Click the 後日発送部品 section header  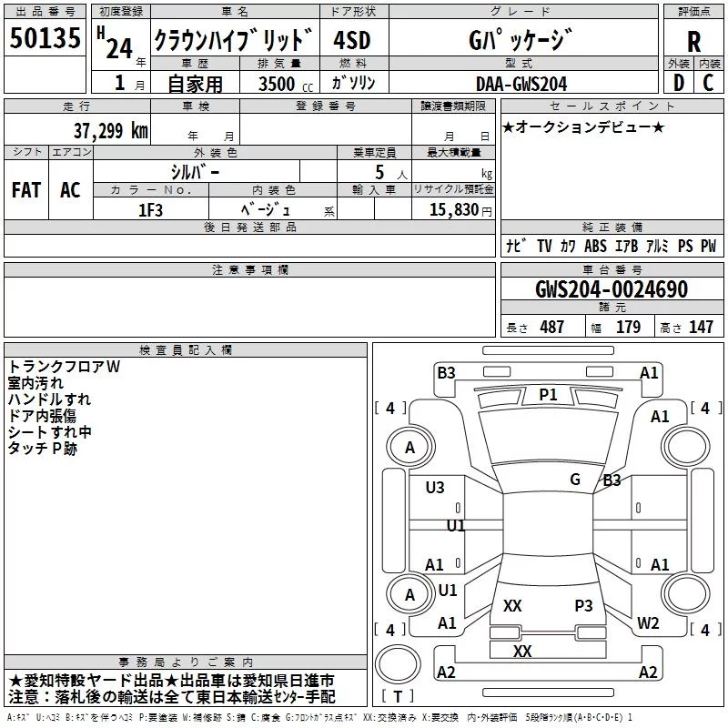click(x=250, y=227)
